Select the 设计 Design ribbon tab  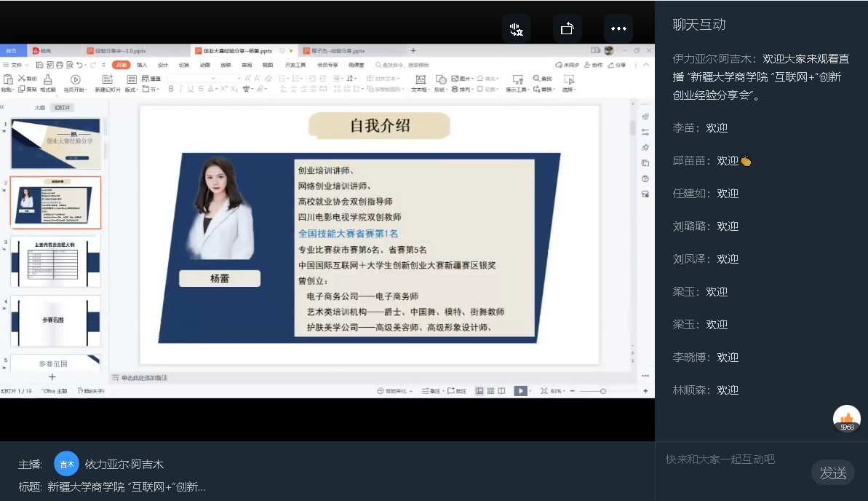(x=163, y=65)
